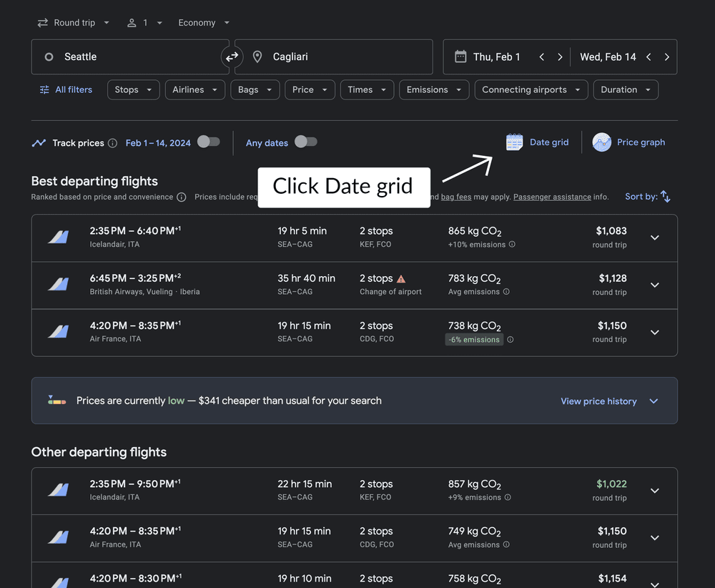Click the View price history link
Image resolution: width=715 pixels, height=588 pixels.
click(x=598, y=401)
